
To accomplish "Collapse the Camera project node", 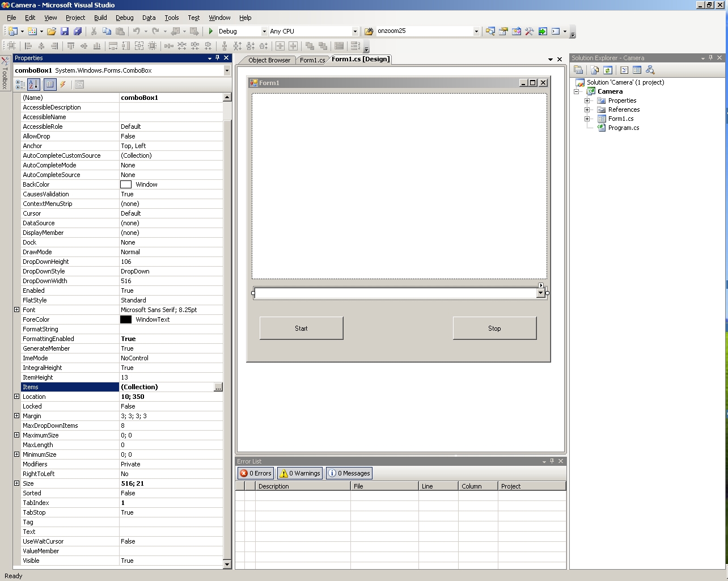I will pyautogui.click(x=577, y=91).
